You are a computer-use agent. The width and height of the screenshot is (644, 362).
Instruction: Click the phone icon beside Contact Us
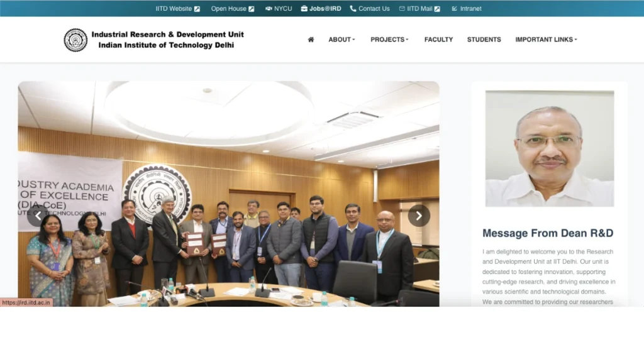[x=353, y=9]
